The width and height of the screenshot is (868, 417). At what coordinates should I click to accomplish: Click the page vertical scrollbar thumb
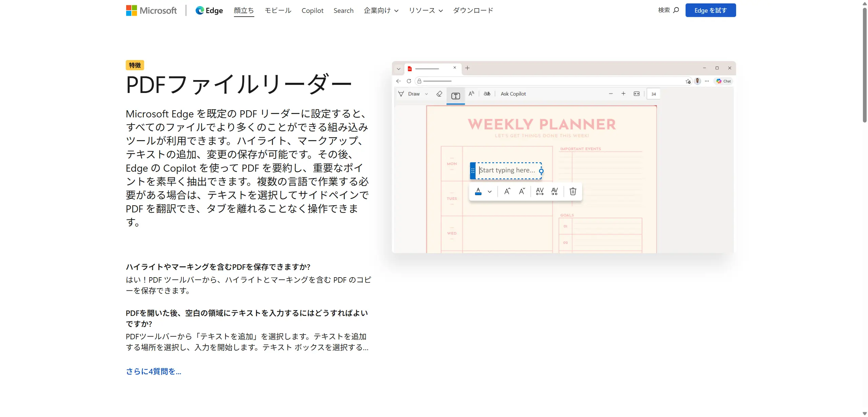coord(865,64)
